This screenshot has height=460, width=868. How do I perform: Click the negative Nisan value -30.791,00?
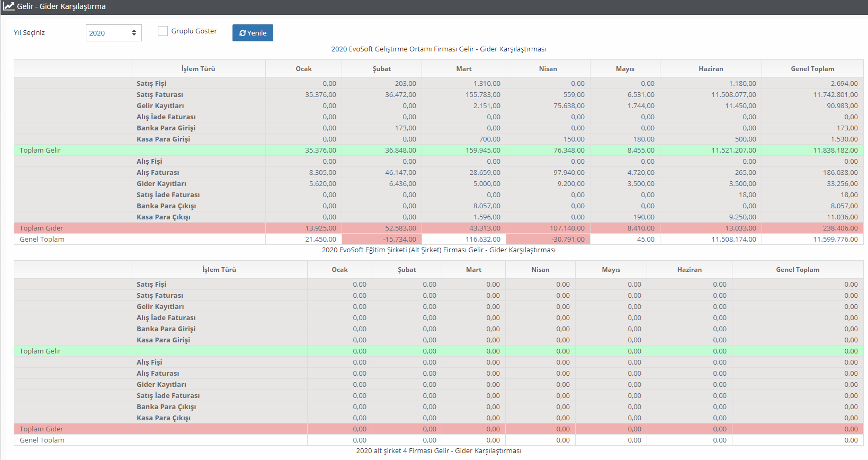point(568,240)
